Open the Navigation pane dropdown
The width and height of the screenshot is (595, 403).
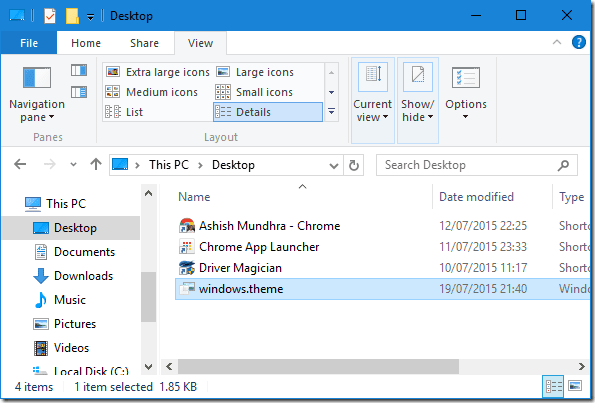37,94
